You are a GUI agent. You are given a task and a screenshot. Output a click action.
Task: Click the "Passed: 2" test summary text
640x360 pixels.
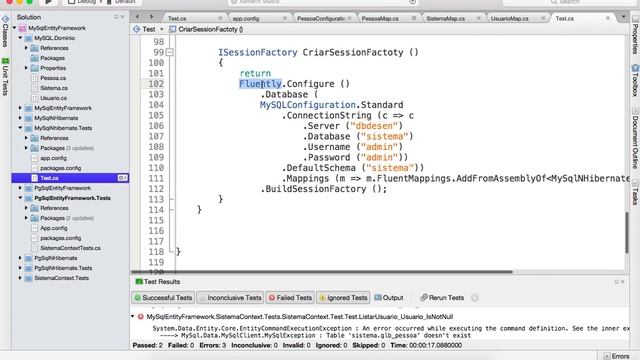tap(147, 345)
